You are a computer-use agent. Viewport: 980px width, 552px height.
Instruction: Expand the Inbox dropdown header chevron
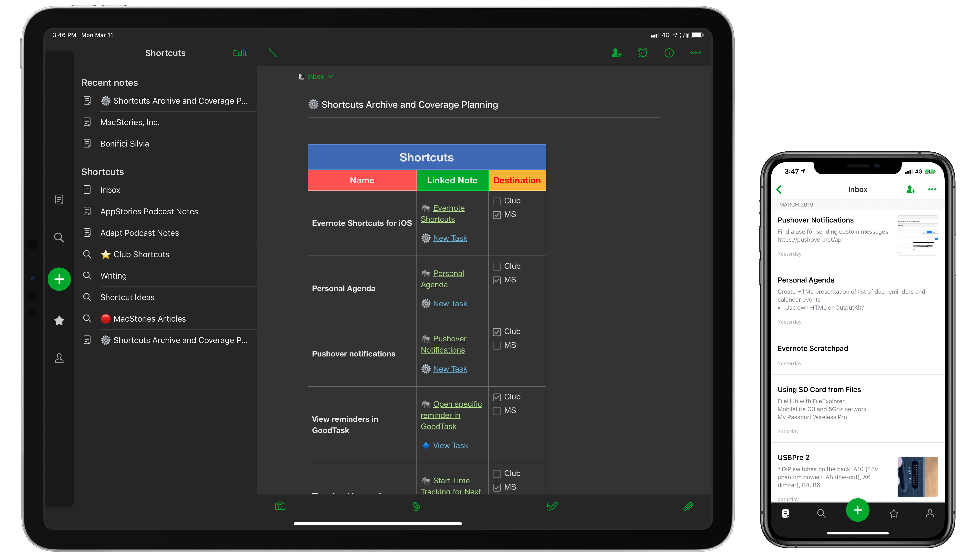click(x=331, y=77)
